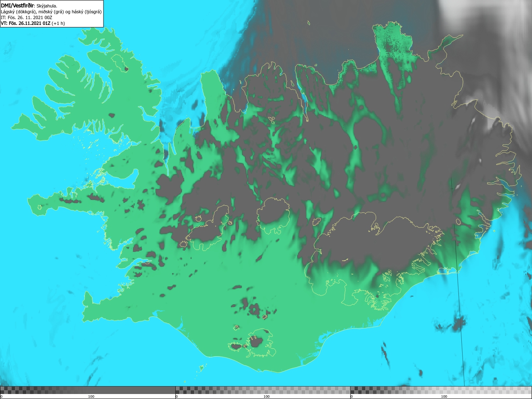Click the dark grey low-cloud scale bar

coord(88,390)
